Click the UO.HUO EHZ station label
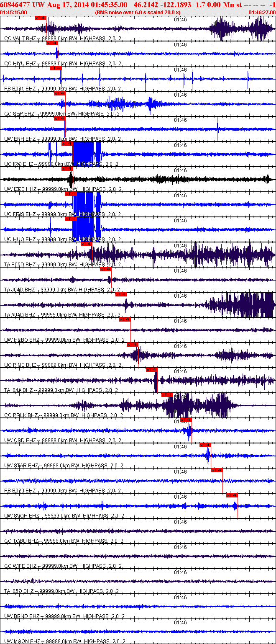The width and height of the screenshot is (276, 644). tap(20, 240)
